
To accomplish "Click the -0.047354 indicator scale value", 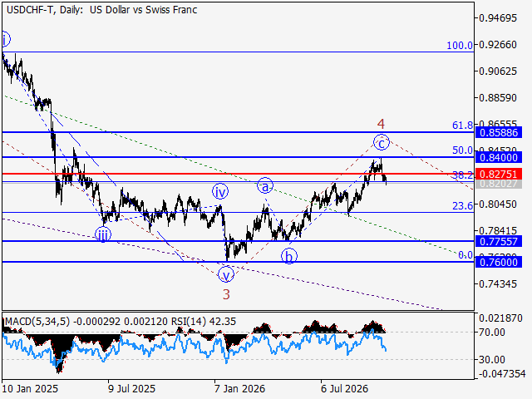I will point(502,374).
